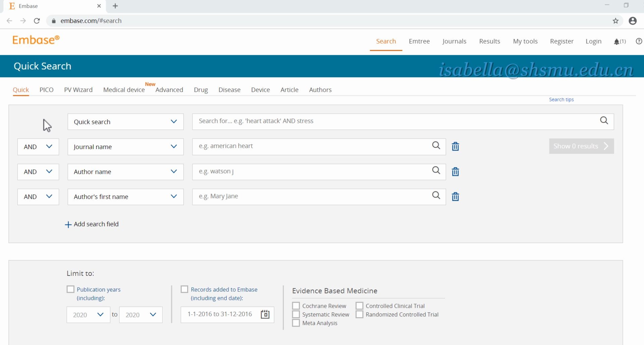Image resolution: width=644 pixels, height=345 pixels.
Task: Open the calendar date picker icon
Action: (265, 314)
